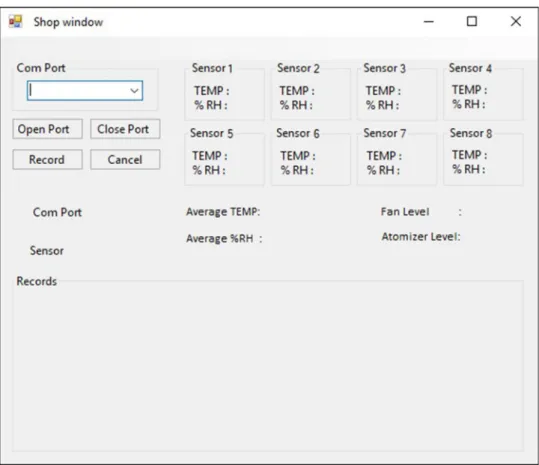Click TEMP label in Sensor 2
539x465 pixels.
297,91
